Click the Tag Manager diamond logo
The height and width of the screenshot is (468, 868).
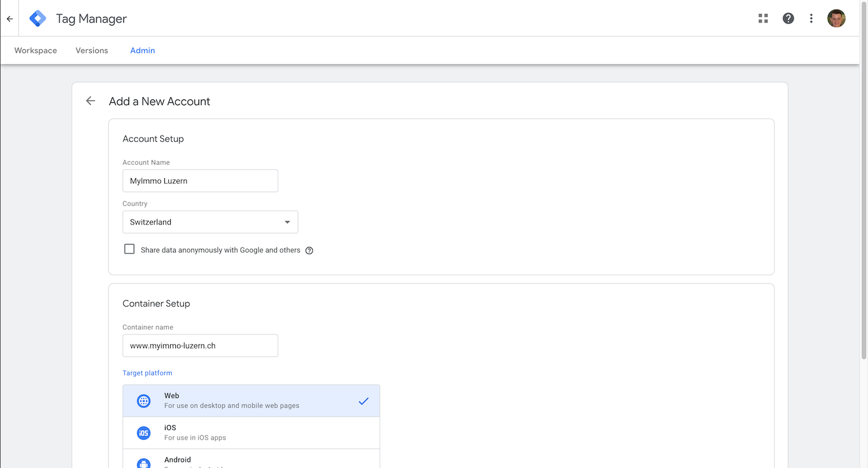(x=38, y=19)
